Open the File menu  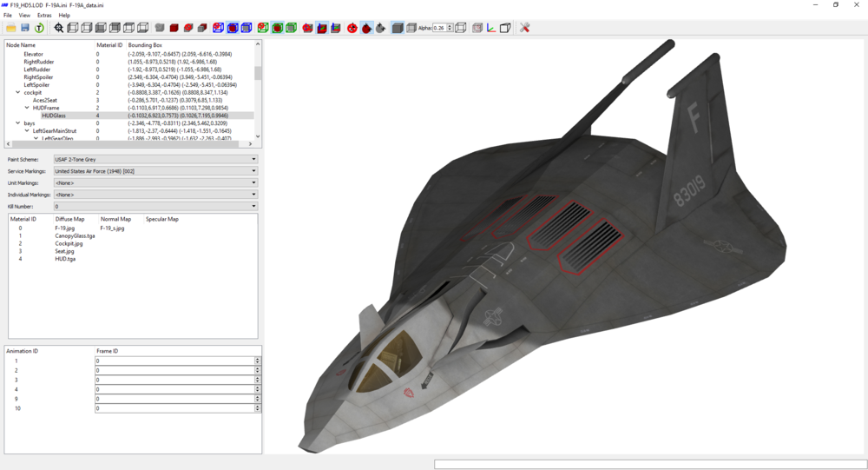point(8,16)
